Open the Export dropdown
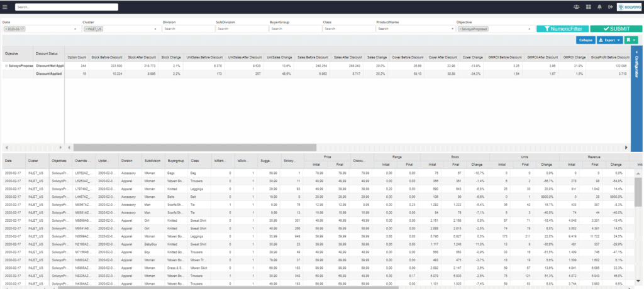 click(x=609, y=40)
